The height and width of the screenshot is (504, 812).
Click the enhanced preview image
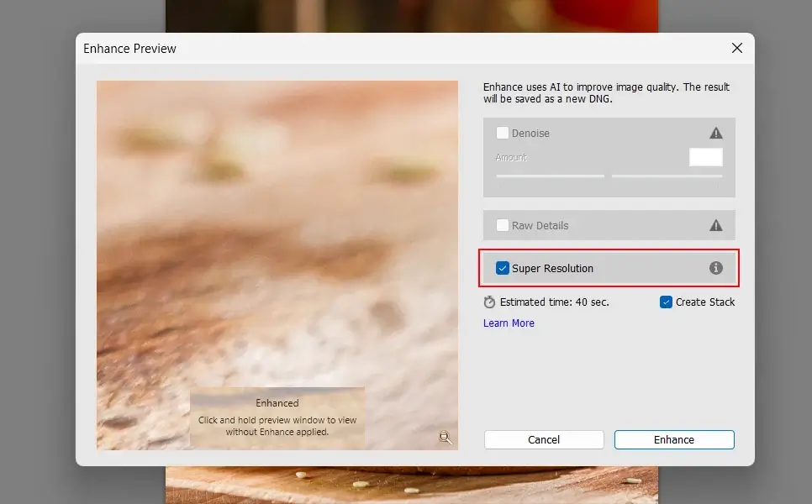pos(277,235)
